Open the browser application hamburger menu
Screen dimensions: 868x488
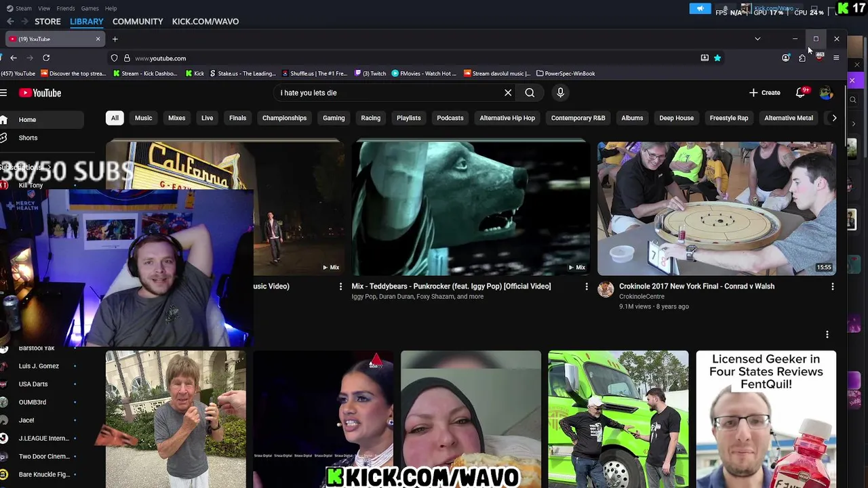[836, 58]
